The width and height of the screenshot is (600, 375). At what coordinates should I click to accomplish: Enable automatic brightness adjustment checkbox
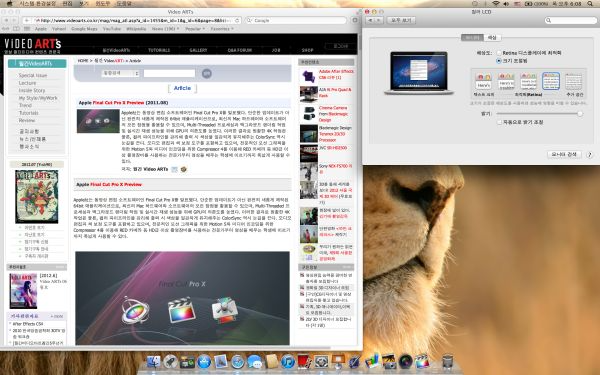pyautogui.click(x=499, y=122)
